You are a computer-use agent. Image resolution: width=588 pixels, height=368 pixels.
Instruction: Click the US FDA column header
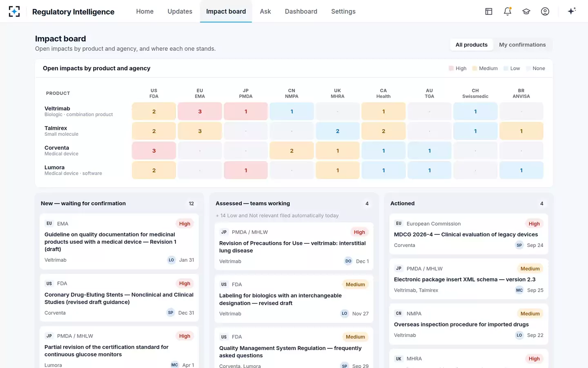tap(154, 93)
